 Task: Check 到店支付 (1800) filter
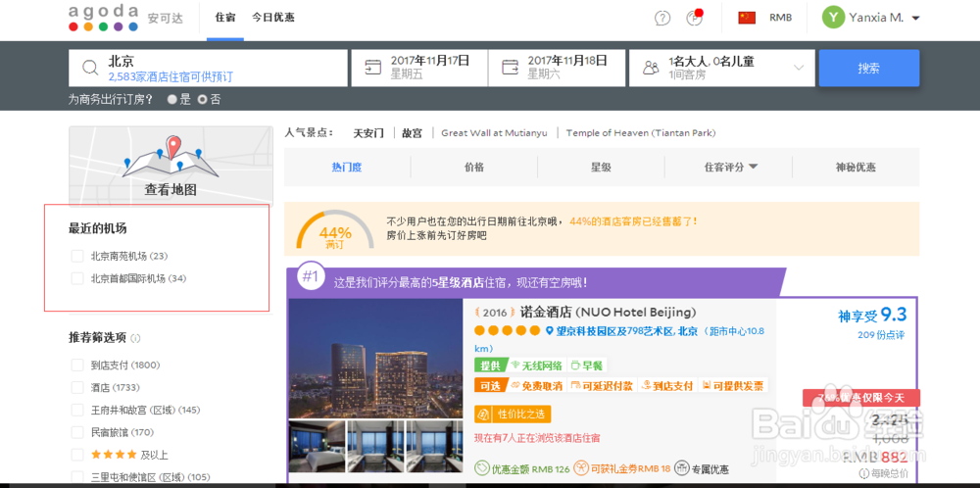(x=77, y=365)
